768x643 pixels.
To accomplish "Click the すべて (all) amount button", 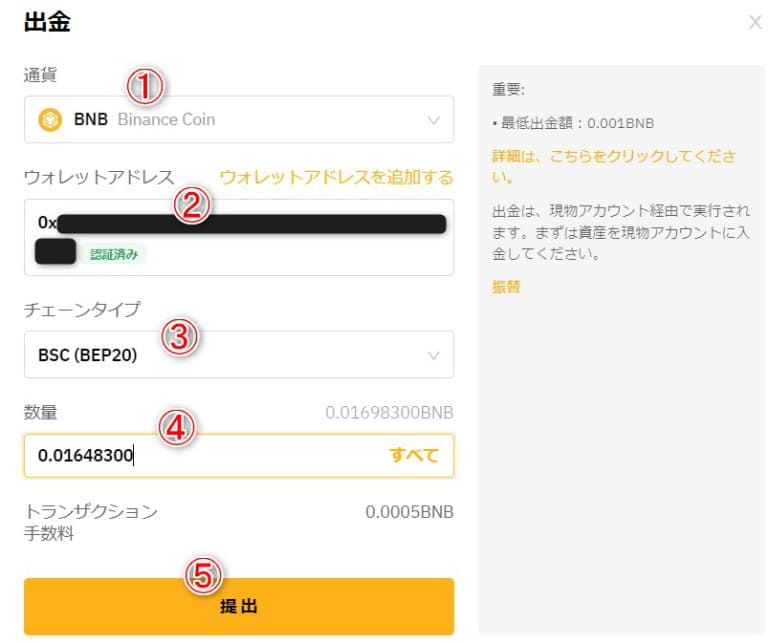I will (413, 455).
